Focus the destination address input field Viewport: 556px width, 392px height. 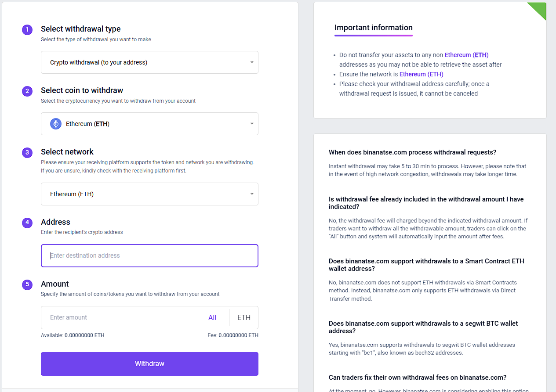click(149, 255)
